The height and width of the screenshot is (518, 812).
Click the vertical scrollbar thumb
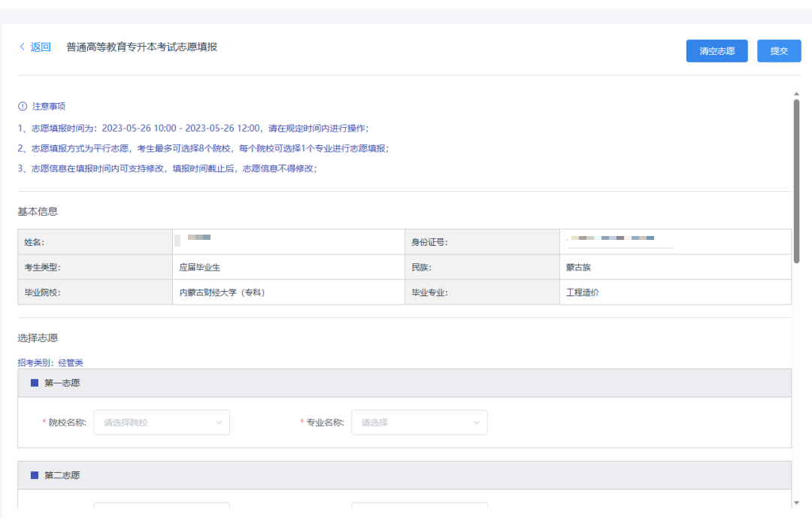[x=796, y=180]
